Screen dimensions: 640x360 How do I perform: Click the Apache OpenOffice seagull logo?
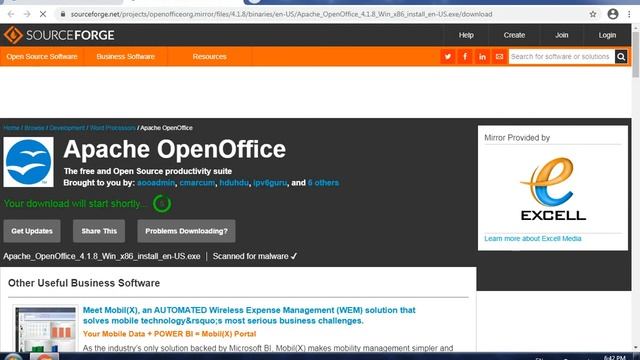[29, 162]
